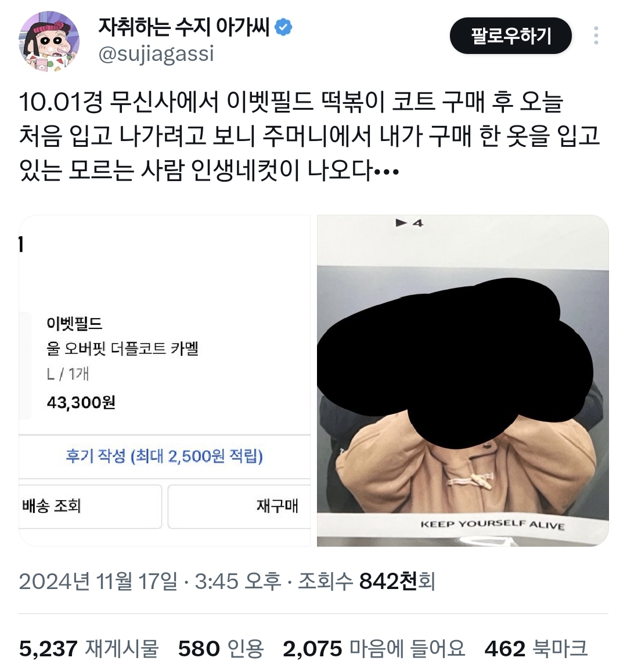Screen dimensions: 627x672
Task: Open the left order screenshot image
Action: pos(164,381)
